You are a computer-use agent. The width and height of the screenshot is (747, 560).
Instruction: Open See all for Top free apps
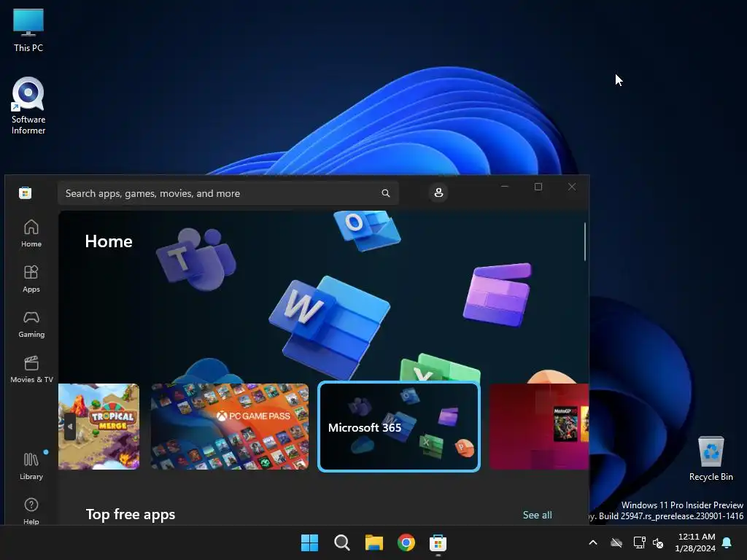point(537,515)
